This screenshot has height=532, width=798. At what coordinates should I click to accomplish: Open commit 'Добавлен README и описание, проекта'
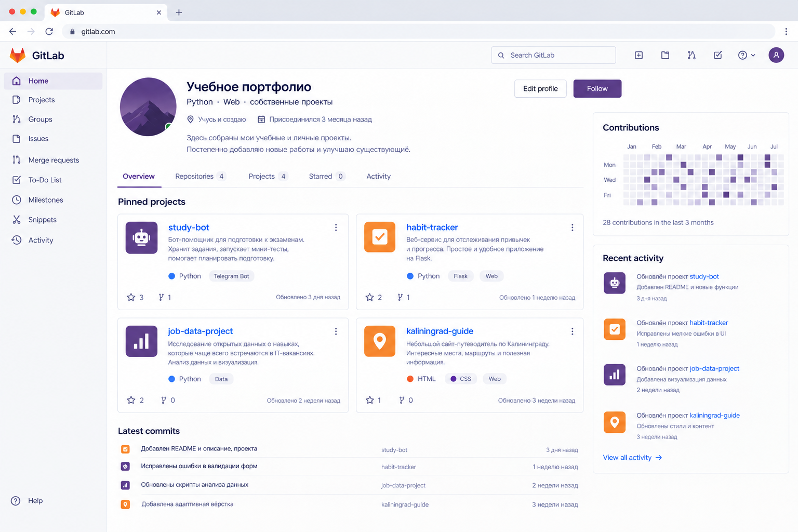199,449
